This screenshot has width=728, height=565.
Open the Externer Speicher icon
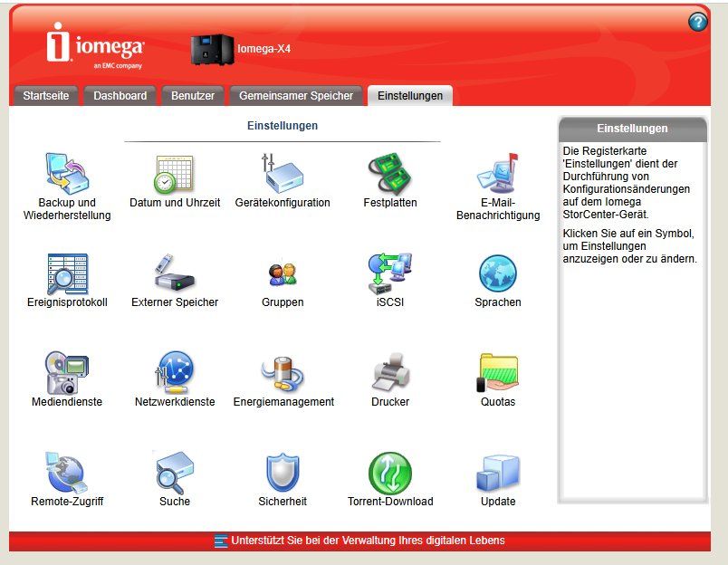[174, 273]
